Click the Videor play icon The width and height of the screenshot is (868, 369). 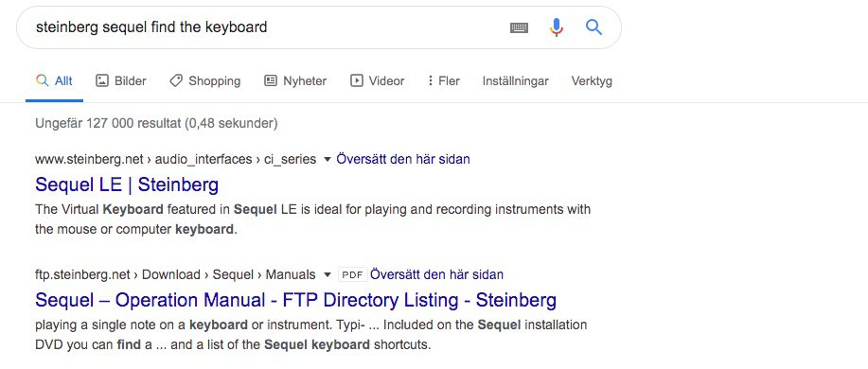(357, 80)
